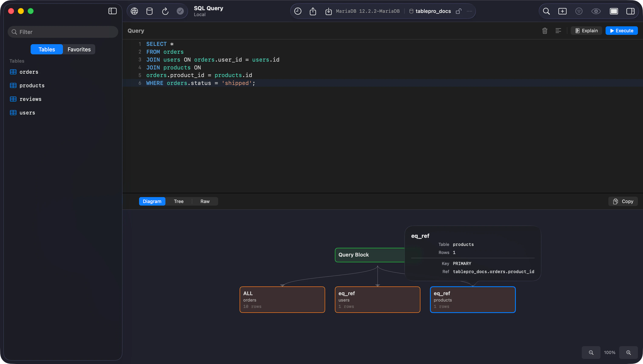Click the new tab plus icon
This screenshot has height=364, width=643.
tap(562, 11)
